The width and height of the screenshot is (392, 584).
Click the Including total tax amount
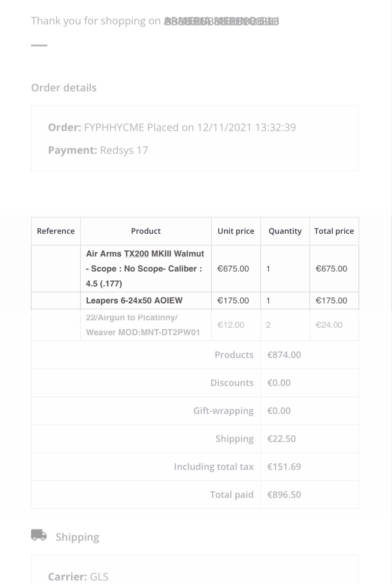click(284, 467)
